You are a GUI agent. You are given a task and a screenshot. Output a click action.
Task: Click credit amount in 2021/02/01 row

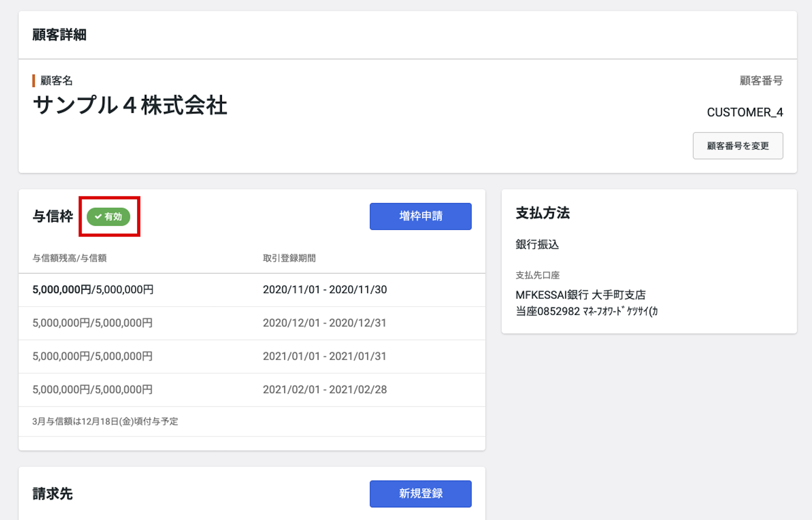pyautogui.click(x=92, y=390)
